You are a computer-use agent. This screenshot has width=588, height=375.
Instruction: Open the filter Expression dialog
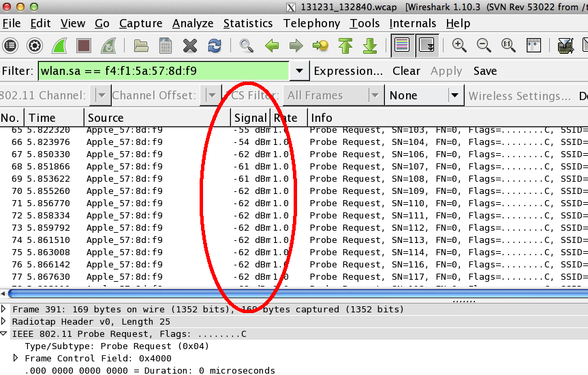[348, 71]
